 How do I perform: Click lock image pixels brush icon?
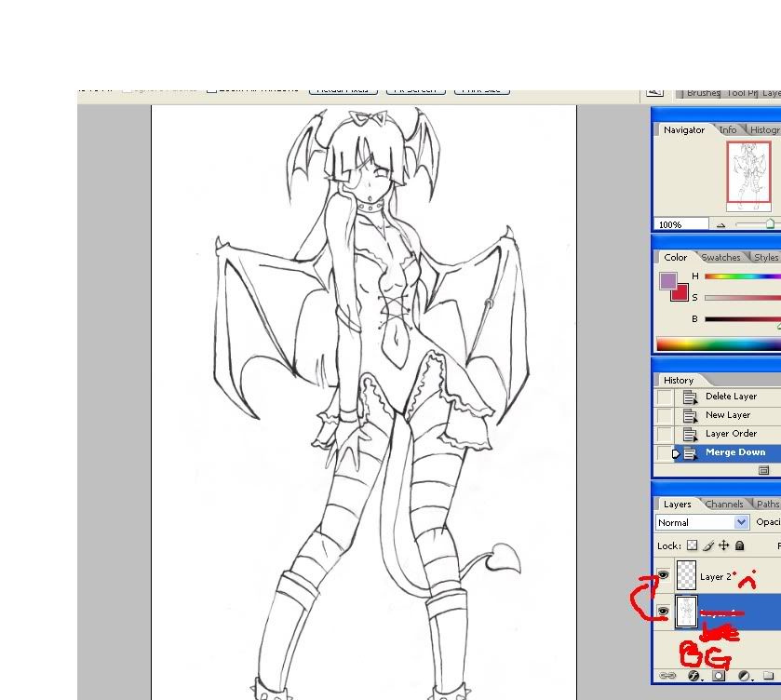click(707, 545)
